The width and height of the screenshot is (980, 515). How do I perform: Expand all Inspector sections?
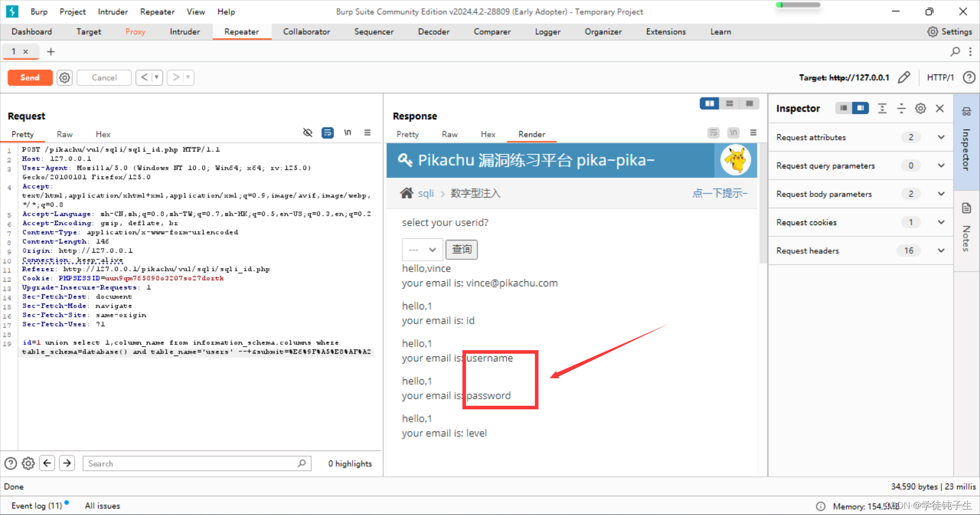[882, 108]
